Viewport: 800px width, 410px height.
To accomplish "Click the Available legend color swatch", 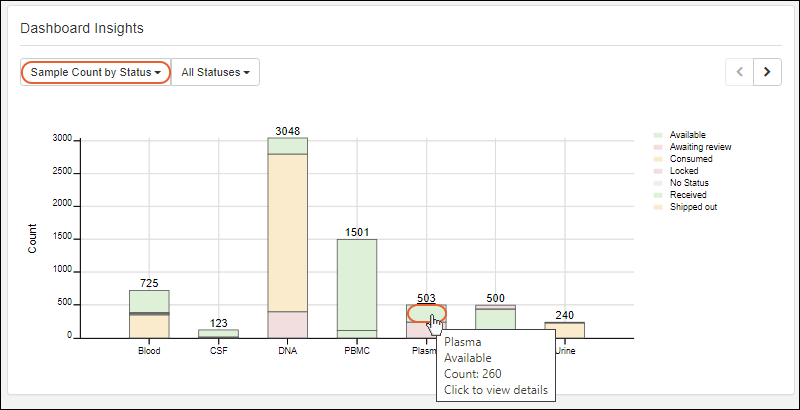I will tap(658, 135).
